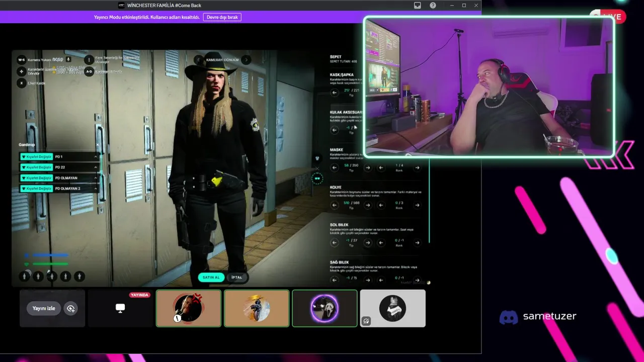Expand the PD 1 outfit chevron

pyautogui.click(x=96, y=157)
